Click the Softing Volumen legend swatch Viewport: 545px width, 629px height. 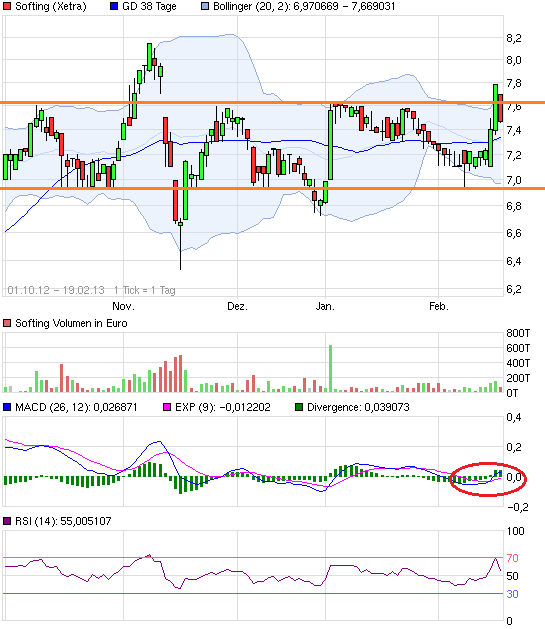pyautogui.click(x=7, y=323)
